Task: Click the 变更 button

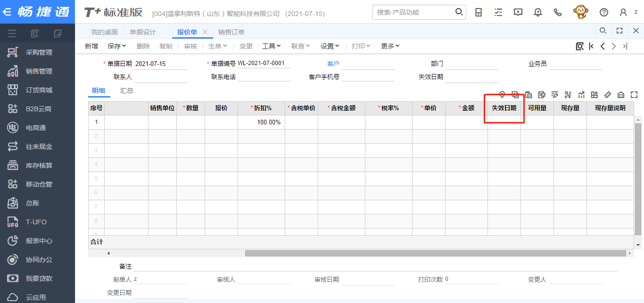Action: click(x=246, y=46)
